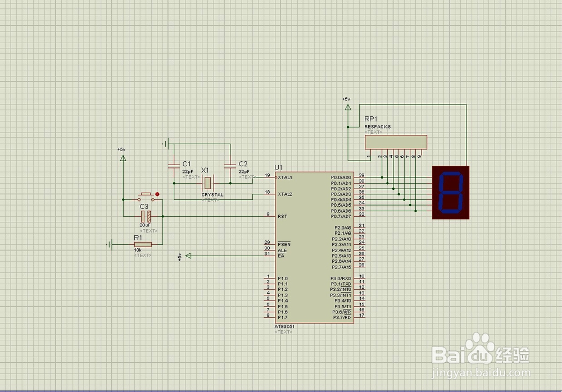
Task: Click the P2.7/A15 pin label
Action: point(342,267)
